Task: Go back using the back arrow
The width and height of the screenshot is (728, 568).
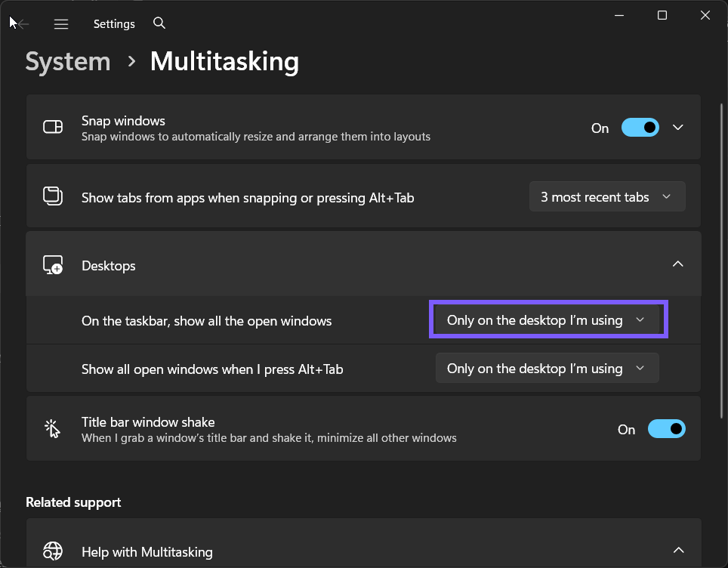Action: [x=22, y=23]
